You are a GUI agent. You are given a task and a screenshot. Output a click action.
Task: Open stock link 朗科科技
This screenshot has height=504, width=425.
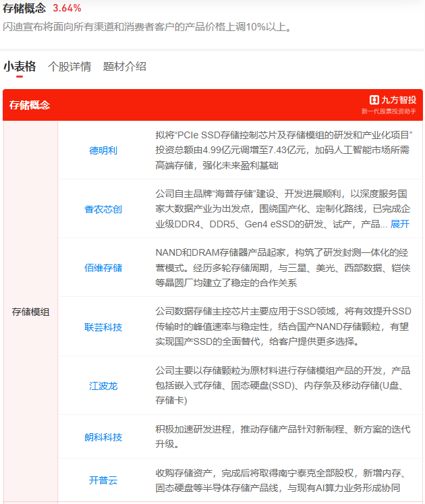(x=103, y=437)
